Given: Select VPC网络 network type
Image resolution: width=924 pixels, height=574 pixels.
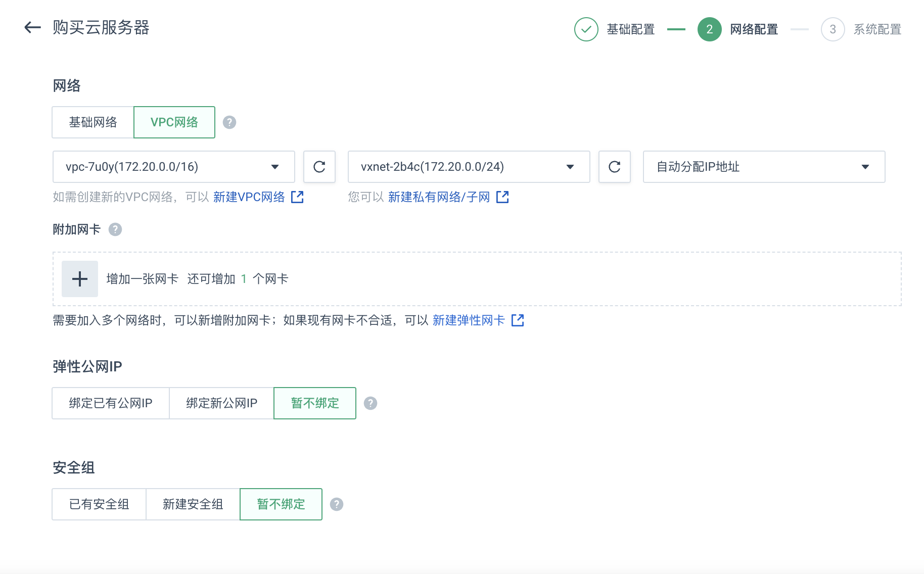Looking at the screenshot, I should 174,122.
